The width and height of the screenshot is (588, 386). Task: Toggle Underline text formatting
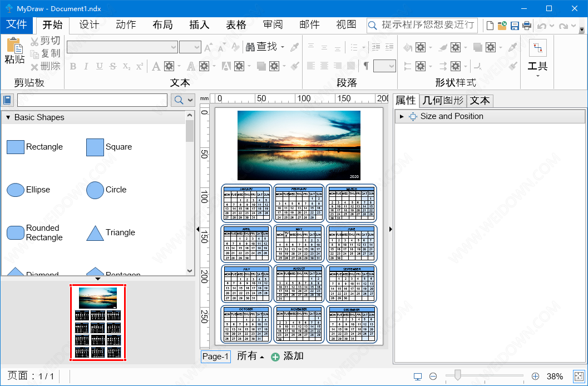100,66
